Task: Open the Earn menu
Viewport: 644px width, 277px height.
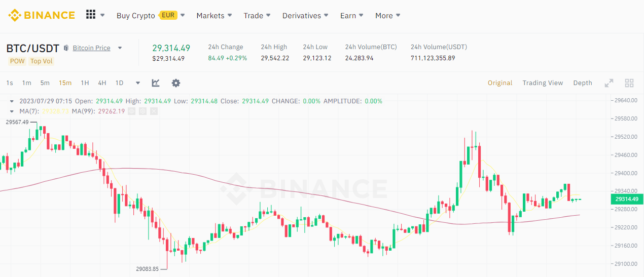Action: coord(348,16)
